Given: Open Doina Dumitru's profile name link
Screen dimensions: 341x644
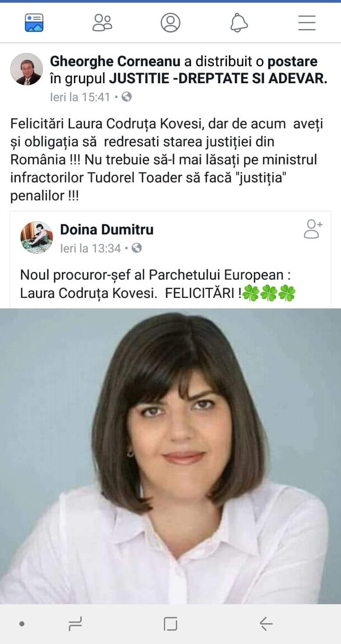Looking at the screenshot, I should click(x=107, y=229).
